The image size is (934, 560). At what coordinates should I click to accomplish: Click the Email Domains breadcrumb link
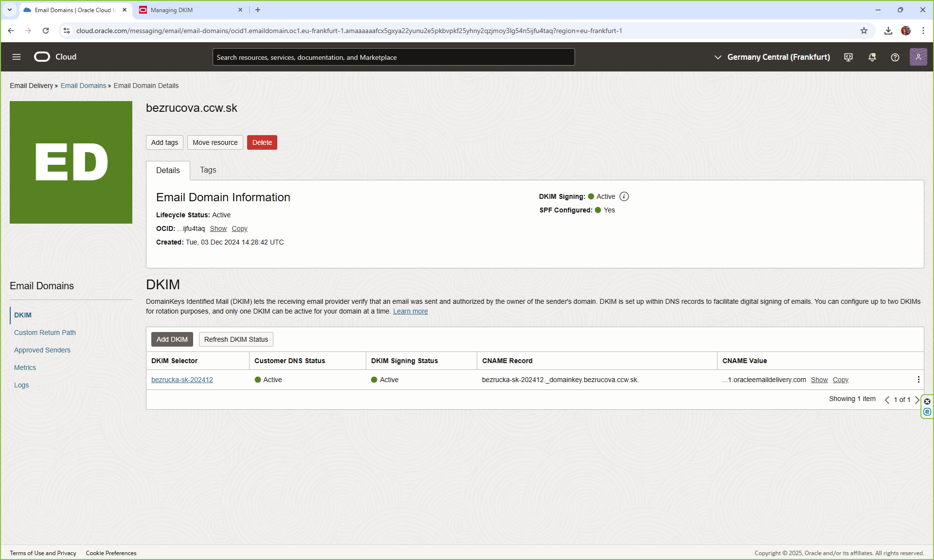83,86
